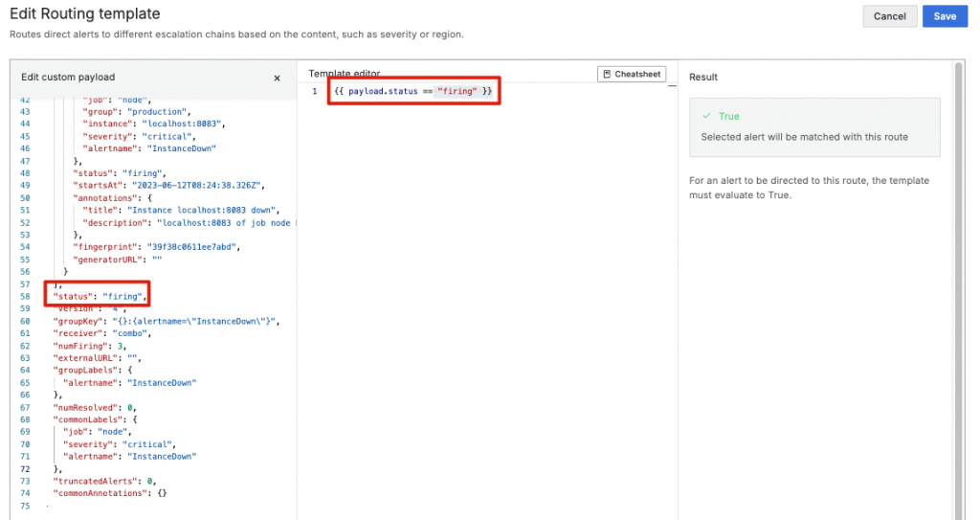Click the "truncatedAlerts": 0 line
The height and width of the screenshot is (520, 980).
[104, 481]
